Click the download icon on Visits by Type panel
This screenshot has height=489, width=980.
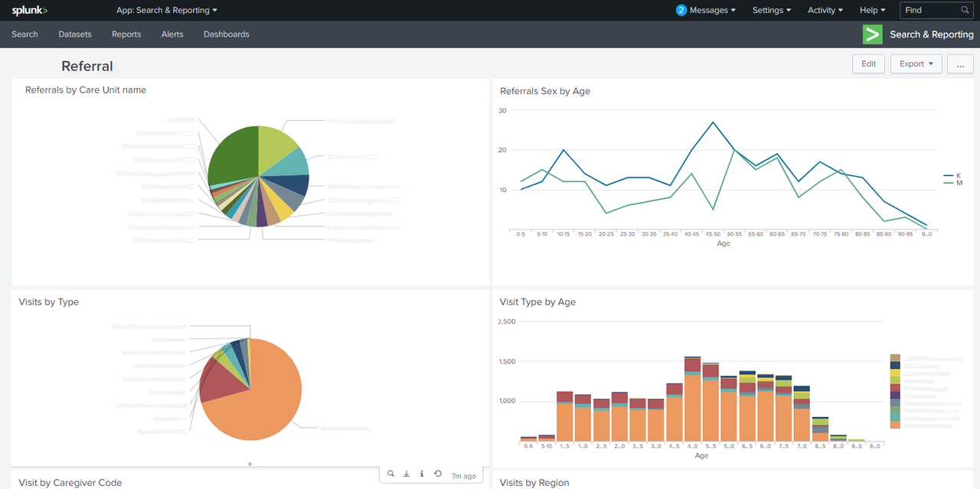click(407, 473)
